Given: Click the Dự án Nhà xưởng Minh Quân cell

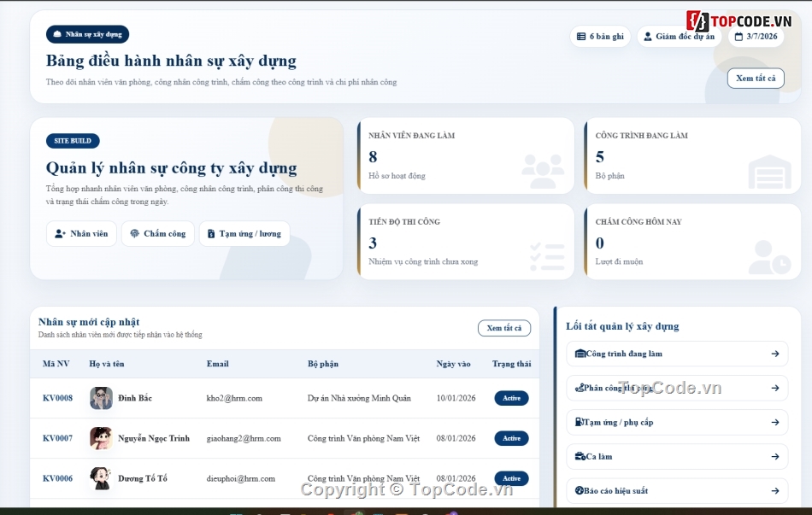Looking at the screenshot, I should click(359, 398).
